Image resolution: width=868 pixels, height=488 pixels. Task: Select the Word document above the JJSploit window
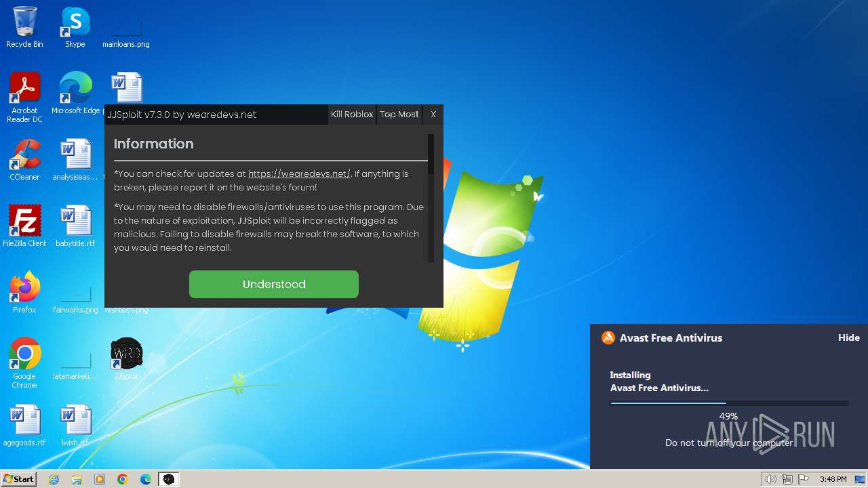(127, 88)
